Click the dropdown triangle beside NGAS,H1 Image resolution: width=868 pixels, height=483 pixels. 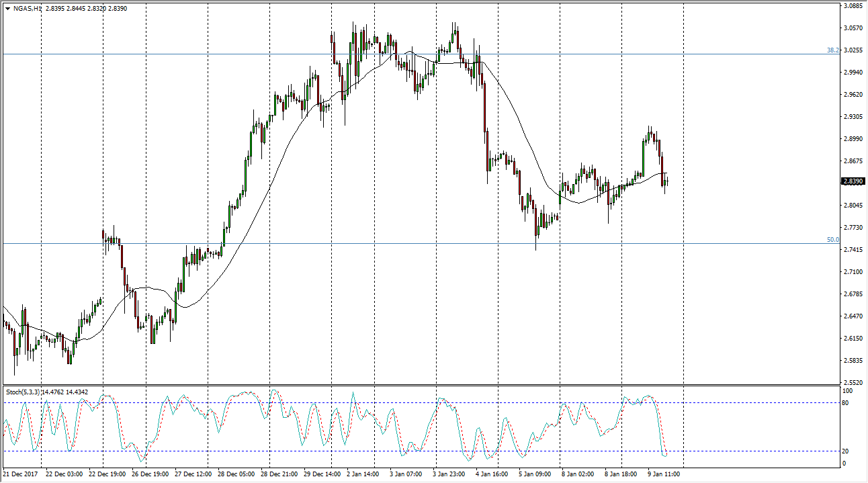click(x=7, y=8)
